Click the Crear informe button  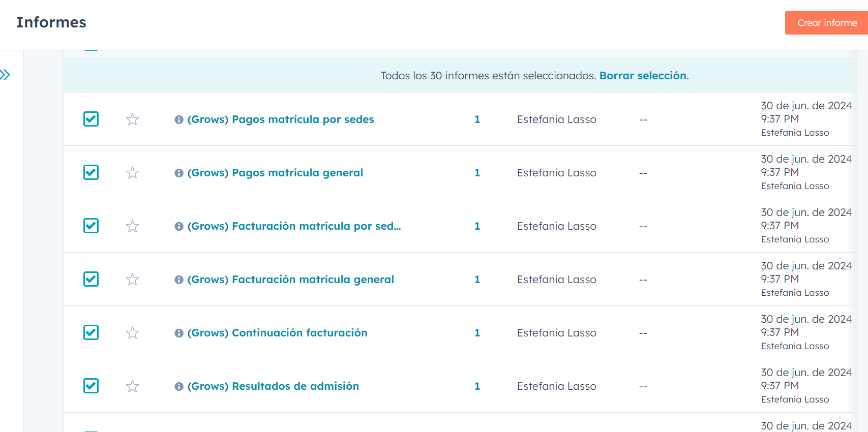click(x=826, y=23)
